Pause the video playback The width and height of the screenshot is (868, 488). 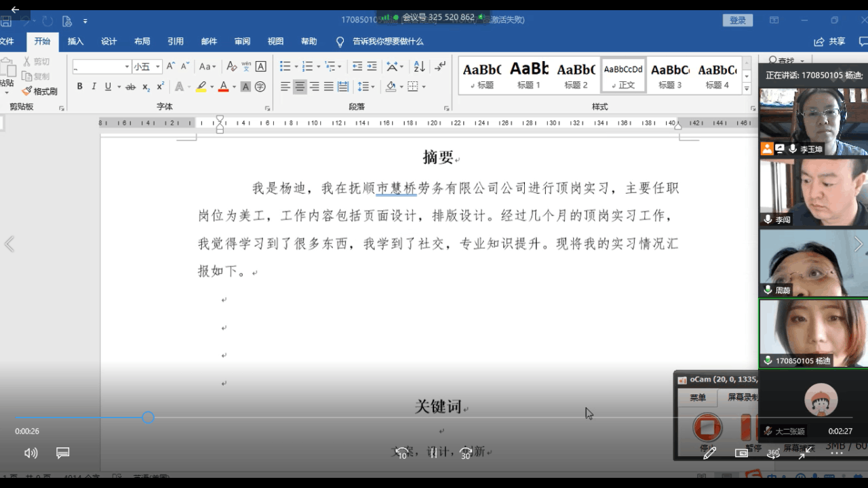point(434,453)
